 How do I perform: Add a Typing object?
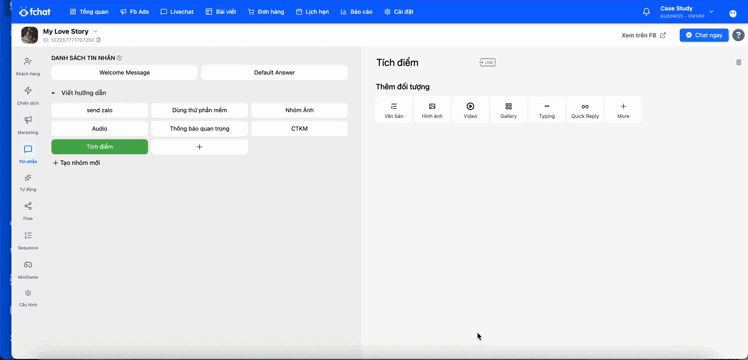547,110
